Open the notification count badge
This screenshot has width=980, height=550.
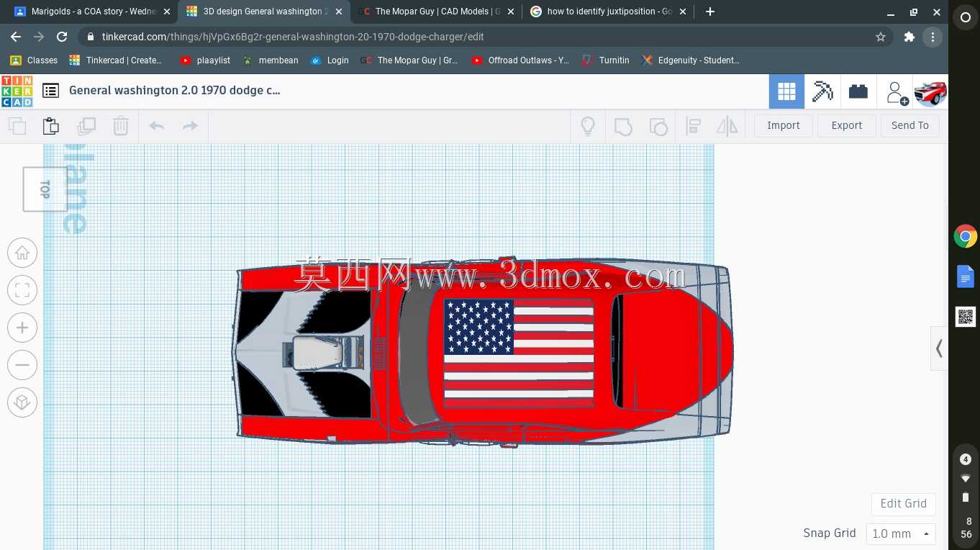(x=966, y=459)
